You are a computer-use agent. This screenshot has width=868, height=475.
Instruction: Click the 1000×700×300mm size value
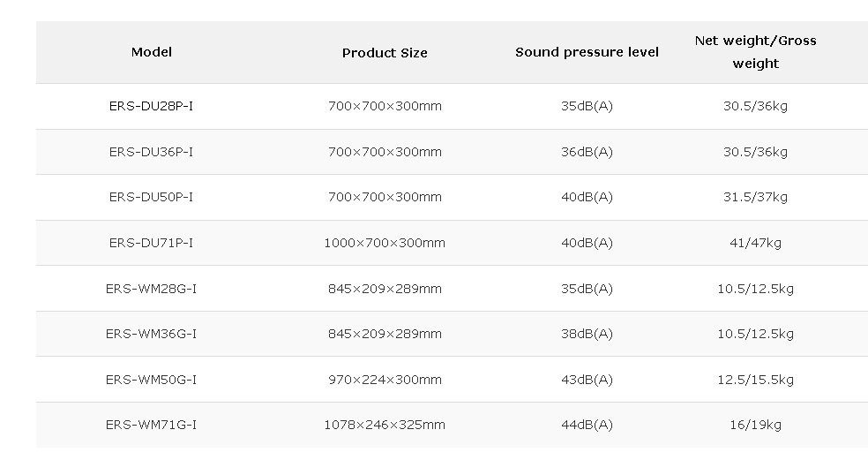pyautogui.click(x=385, y=243)
